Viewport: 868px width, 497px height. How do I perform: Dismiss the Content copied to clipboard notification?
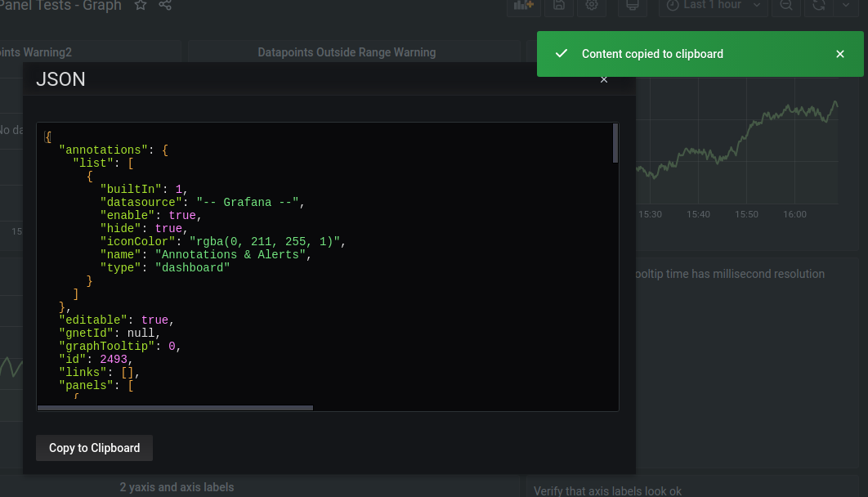pyautogui.click(x=839, y=54)
